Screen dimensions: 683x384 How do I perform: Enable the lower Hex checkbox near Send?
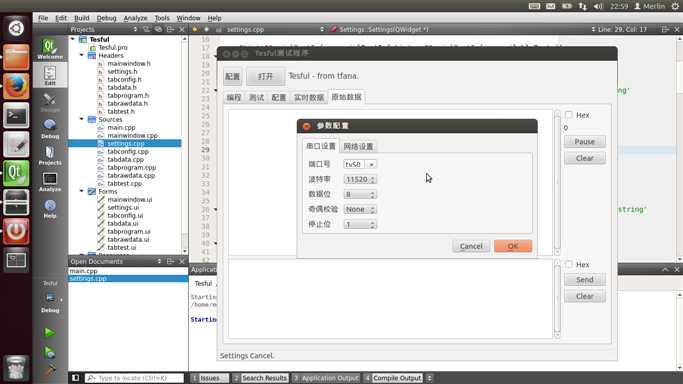(568, 264)
